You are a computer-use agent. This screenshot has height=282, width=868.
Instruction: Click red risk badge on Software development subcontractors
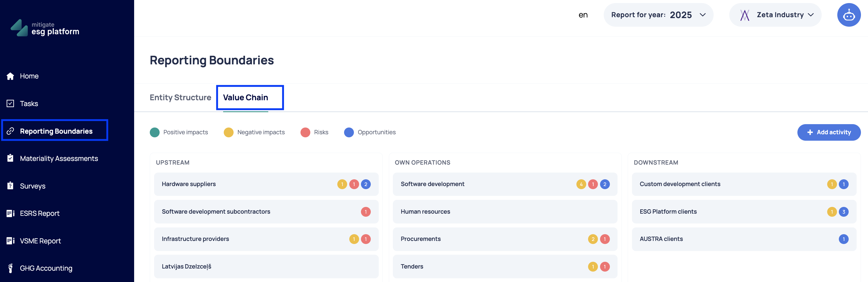coord(366,212)
